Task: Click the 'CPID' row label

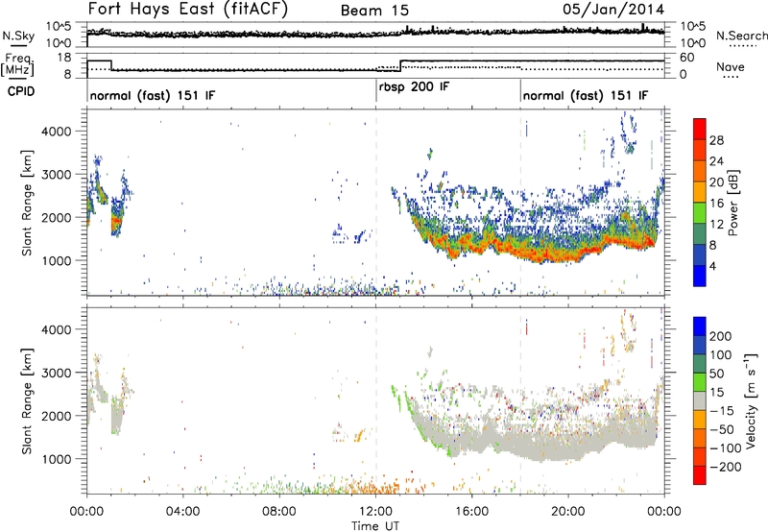Action: [20, 91]
